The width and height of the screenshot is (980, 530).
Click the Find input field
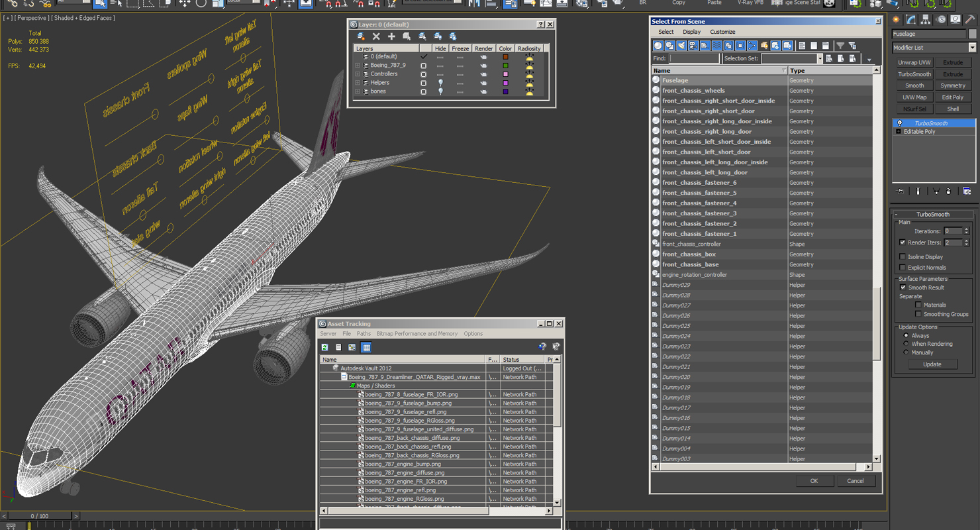[694, 59]
